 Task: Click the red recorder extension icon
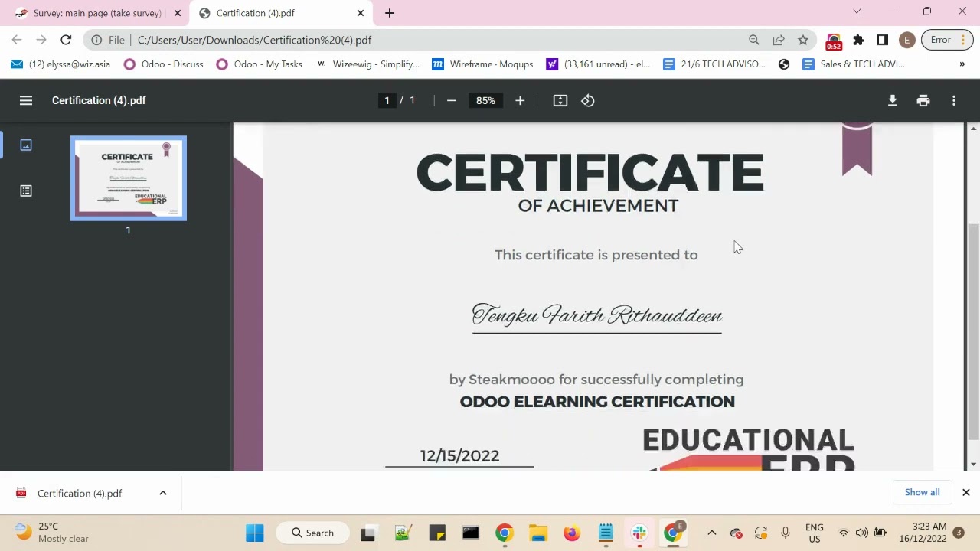click(834, 41)
